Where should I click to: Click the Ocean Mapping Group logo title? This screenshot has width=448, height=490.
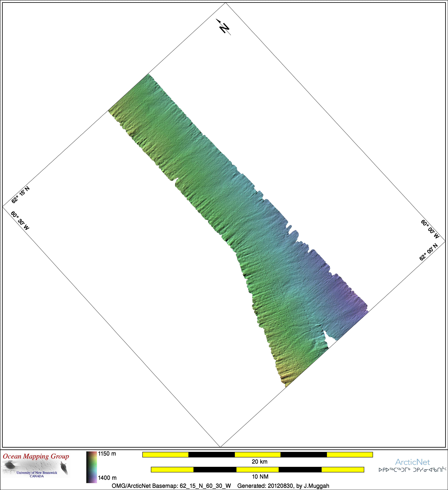click(36, 456)
